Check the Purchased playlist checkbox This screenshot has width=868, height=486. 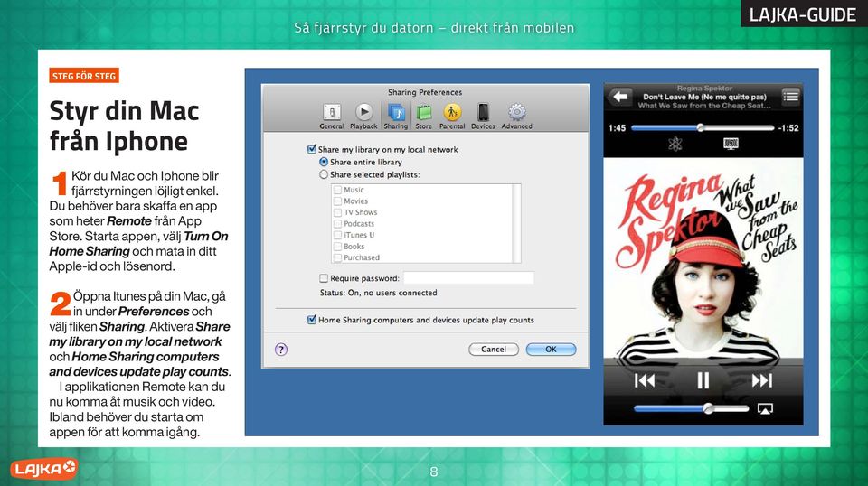point(337,257)
